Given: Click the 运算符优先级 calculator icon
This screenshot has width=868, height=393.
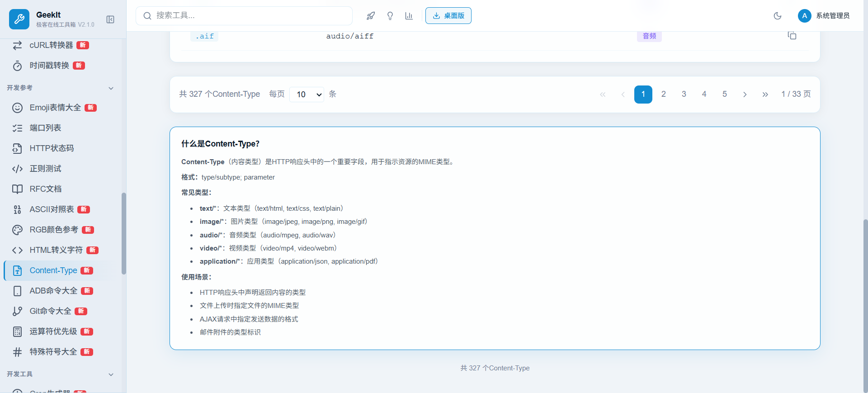Looking at the screenshot, I should (17, 331).
